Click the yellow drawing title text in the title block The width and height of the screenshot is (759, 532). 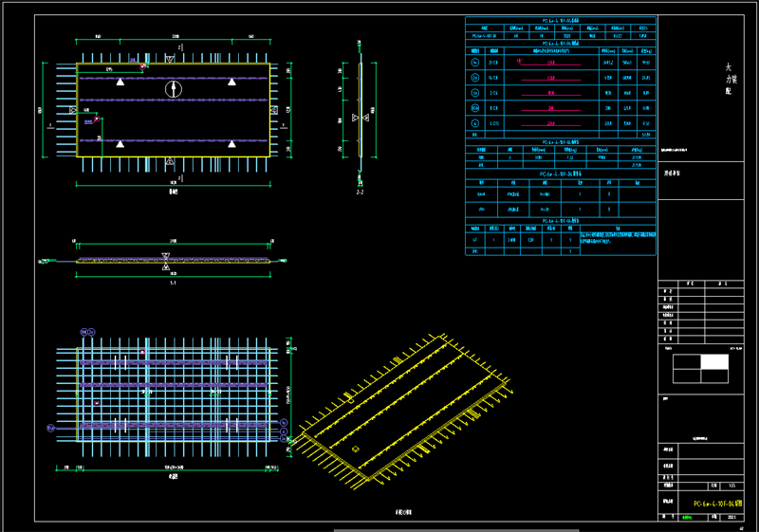[x=718, y=504]
